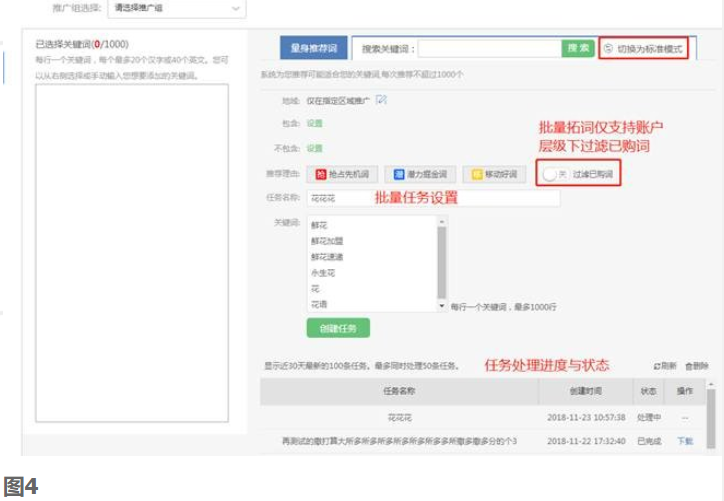Click the 任务名称 column header
This screenshot has height=501, width=724.
[x=399, y=391]
